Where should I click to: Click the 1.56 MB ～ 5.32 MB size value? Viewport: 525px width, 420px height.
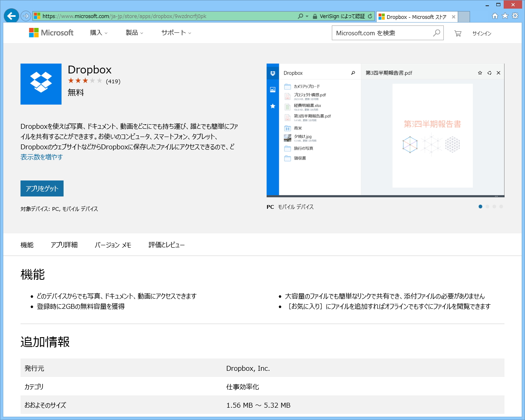(x=258, y=405)
